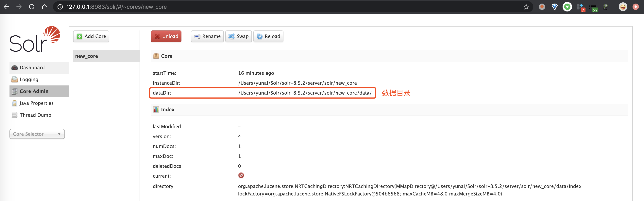The image size is (644, 201).
Task: Click the red forbidden icon beside current
Action: click(x=241, y=175)
